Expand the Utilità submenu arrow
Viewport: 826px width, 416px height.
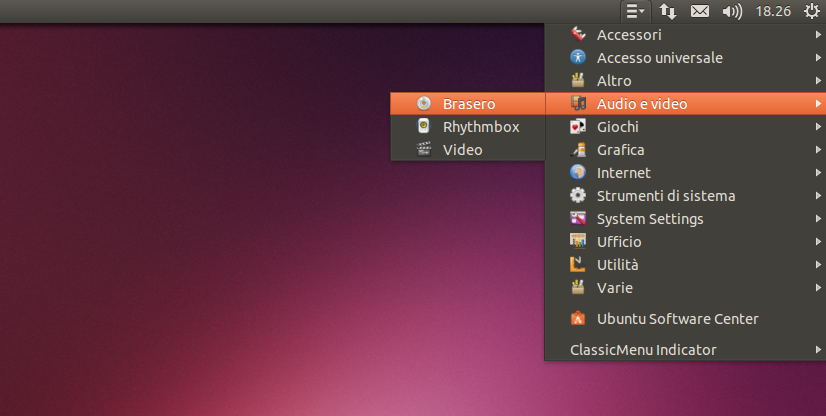click(818, 264)
